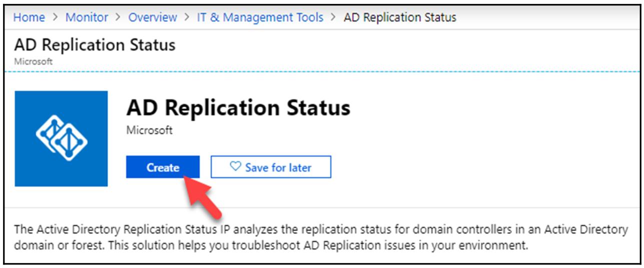This screenshot has height=268, width=644.
Task: Click the Microsoft subtitle under blade title
Action: click(x=33, y=62)
